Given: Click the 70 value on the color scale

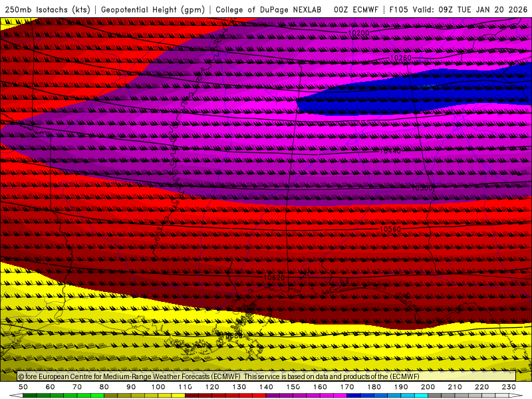Looking at the screenshot, I should (77, 387).
